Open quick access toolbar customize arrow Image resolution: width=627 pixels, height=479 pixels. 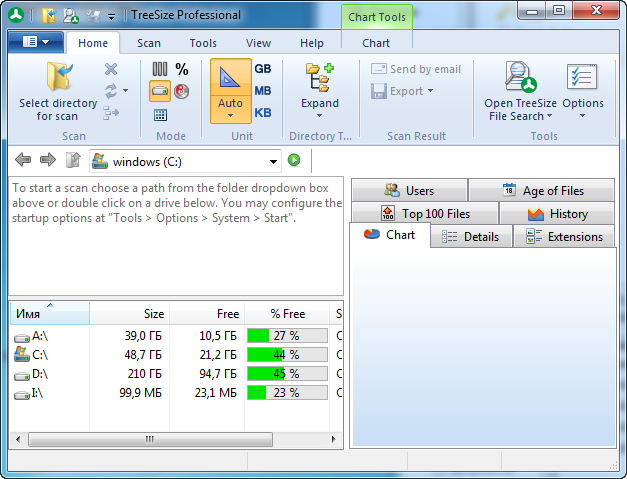coord(112,16)
